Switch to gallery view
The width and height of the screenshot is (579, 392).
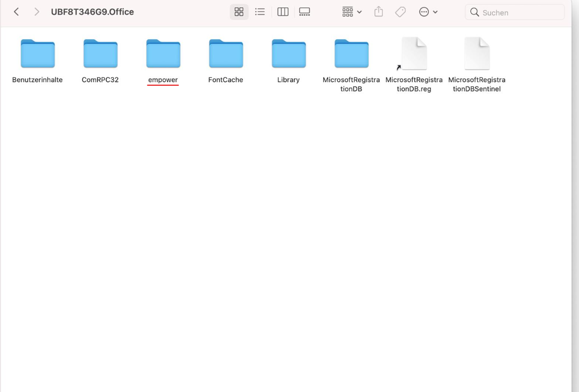tap(304, 12)
